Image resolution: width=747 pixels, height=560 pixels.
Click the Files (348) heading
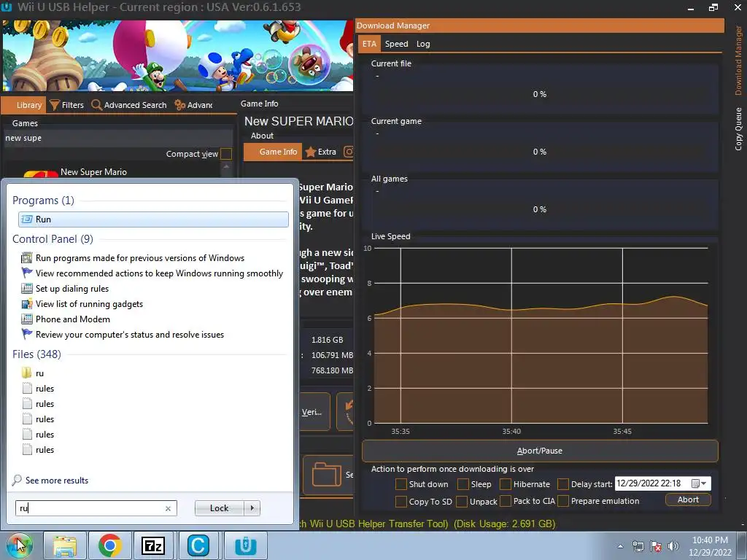coord(36,354)
